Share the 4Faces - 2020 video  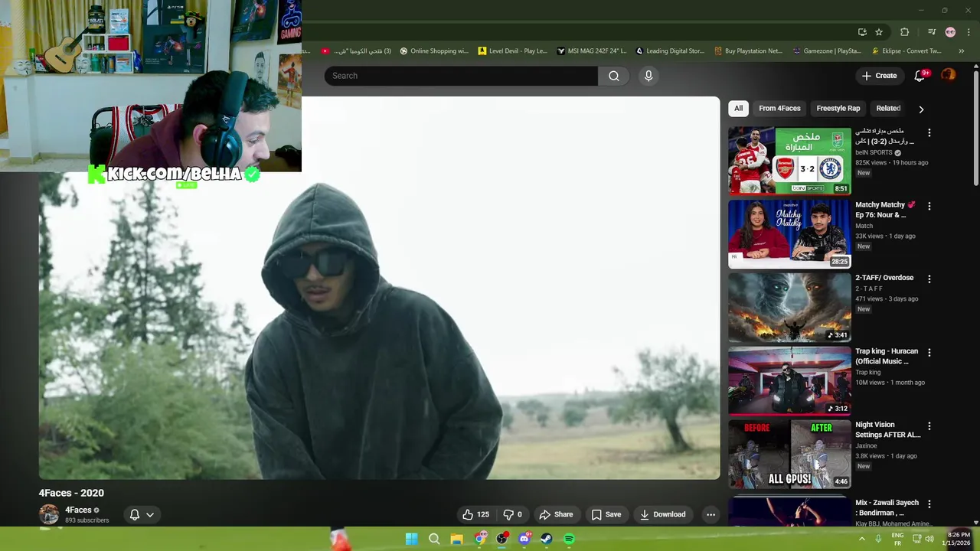(x=556, y=514)
